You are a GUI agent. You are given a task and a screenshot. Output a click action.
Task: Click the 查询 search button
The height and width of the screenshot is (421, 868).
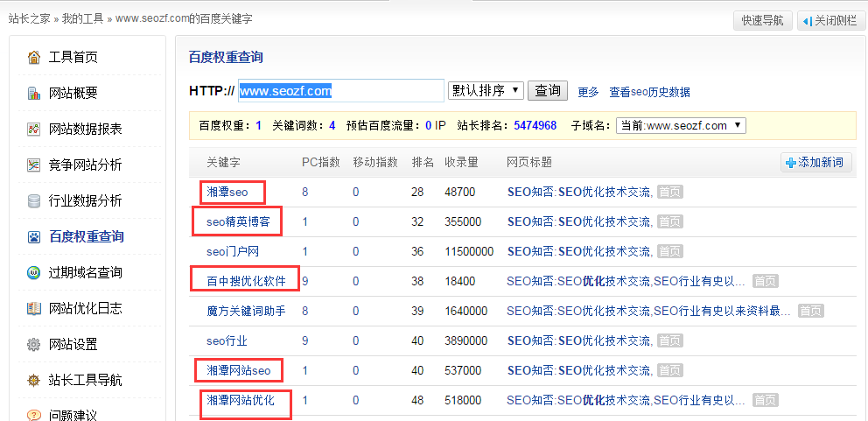click(x=548, y=90)
